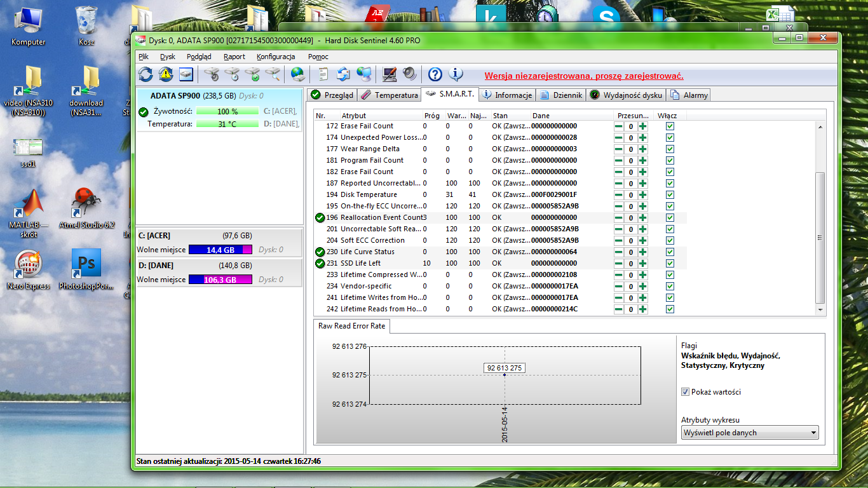Select the MATLAB shortcut desktop icon
Screen dimensions: 868x488
coord(29,213)
